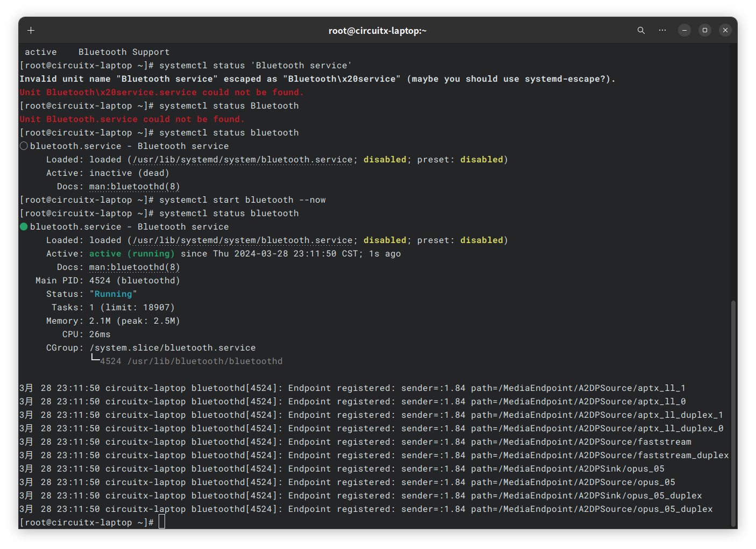Click bluetooth.service unit path in running status output
Viewport: 756px width, 549px height.
click(242, 240)
